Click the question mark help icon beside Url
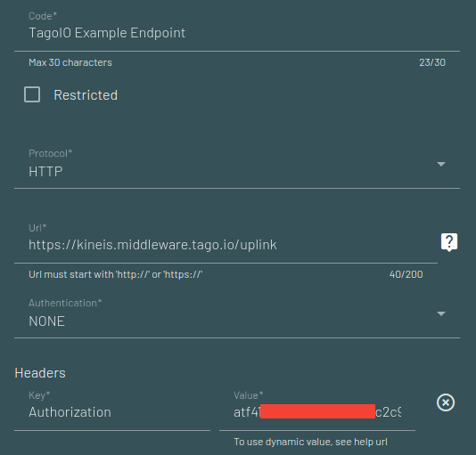This screenshot has height=455, width=476. point(449,242)
